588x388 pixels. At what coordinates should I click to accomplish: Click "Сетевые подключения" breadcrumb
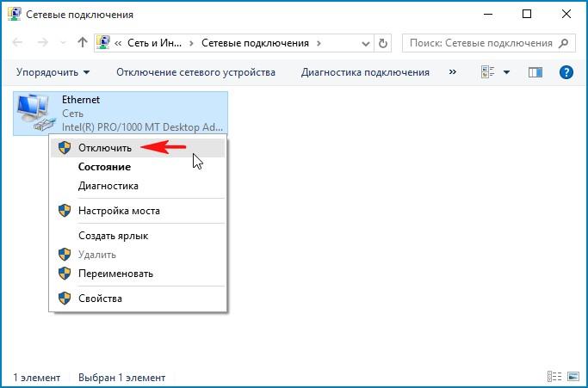255,43
